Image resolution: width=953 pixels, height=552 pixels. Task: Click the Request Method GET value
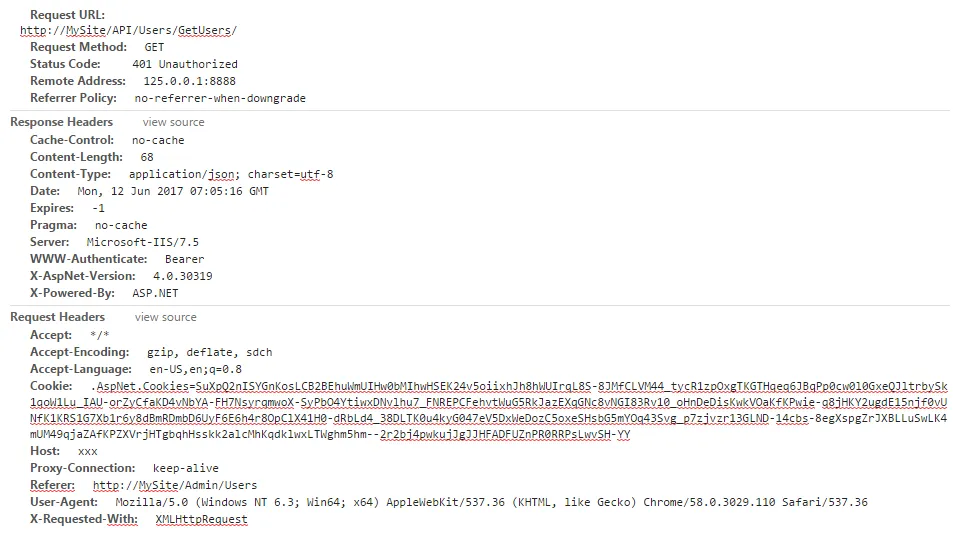coord(154,47)
